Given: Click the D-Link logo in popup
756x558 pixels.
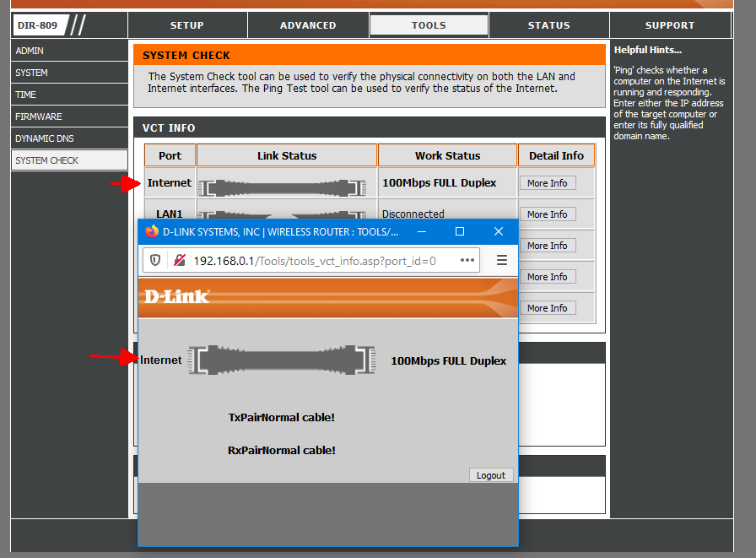Looking at the screenshot, I should [177, 296].
